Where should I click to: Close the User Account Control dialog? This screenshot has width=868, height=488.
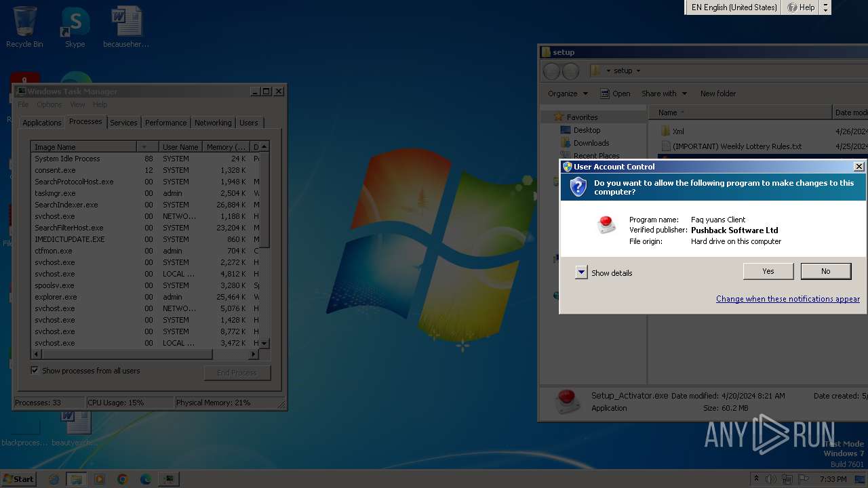click(859, 167)
